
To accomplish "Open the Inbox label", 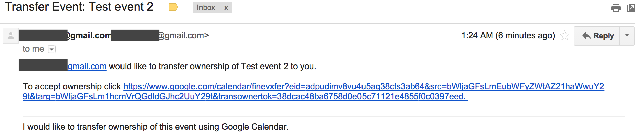I will point(206,7).
